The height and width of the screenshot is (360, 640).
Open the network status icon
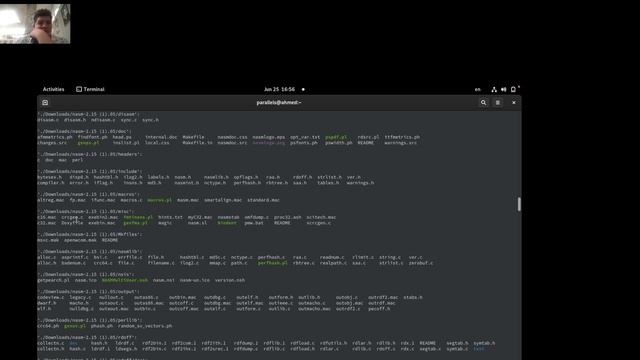[494, 89]
